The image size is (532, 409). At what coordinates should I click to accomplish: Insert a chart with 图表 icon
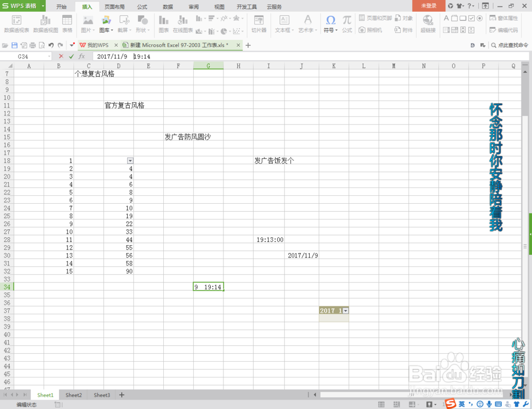(x=163, y=24)
